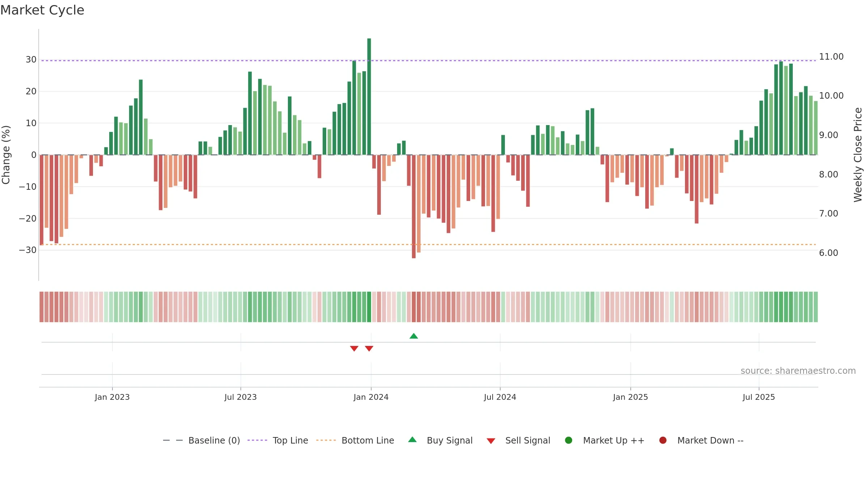Click the gray dashed Baseline legend swatch
The width and height of the screenshot is (868, 488).
tap(173, 440)
